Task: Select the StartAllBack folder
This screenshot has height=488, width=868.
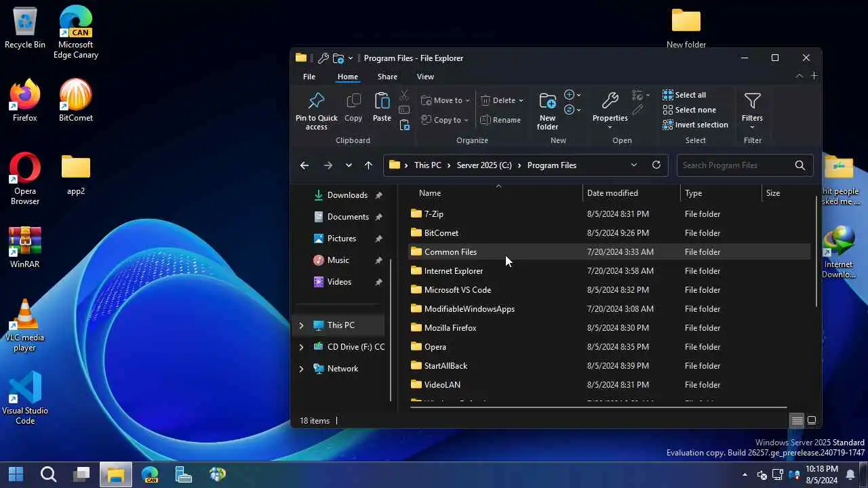Action: tap(610, 366)
